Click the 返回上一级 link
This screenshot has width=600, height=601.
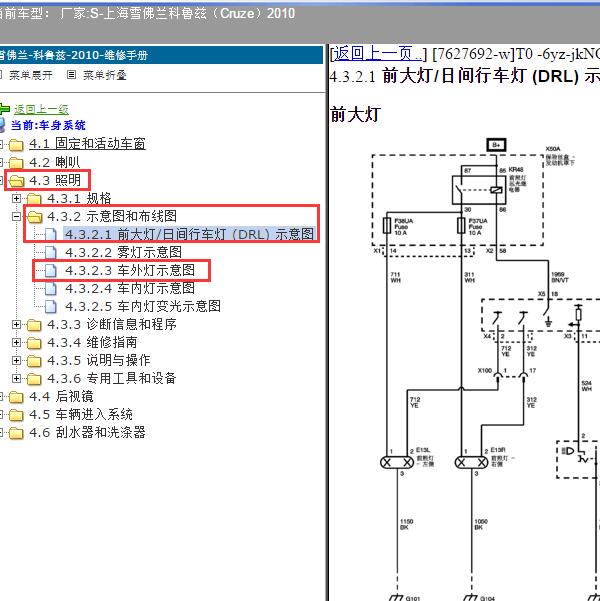pyautogui.click(x=41, y=109)
